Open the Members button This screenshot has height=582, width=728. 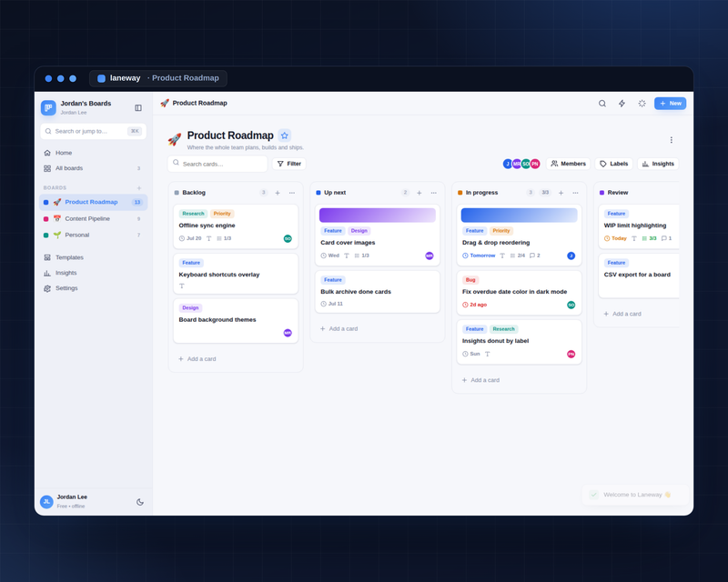568,164
